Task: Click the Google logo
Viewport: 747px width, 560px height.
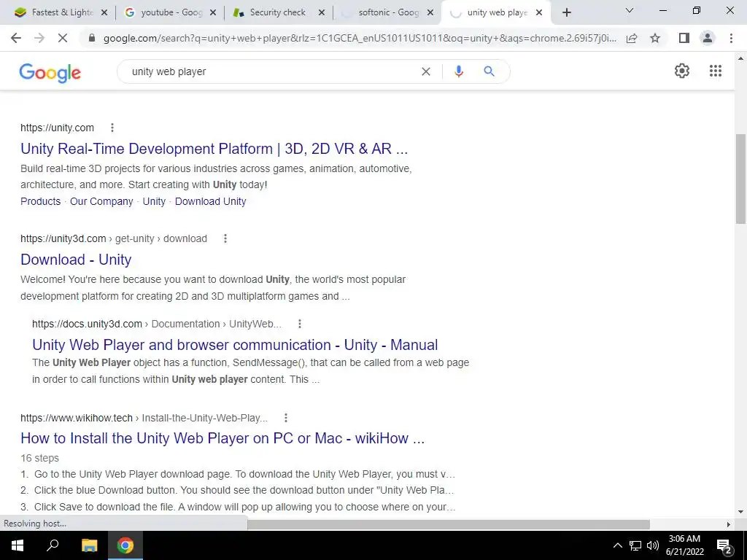Action: 50,72
